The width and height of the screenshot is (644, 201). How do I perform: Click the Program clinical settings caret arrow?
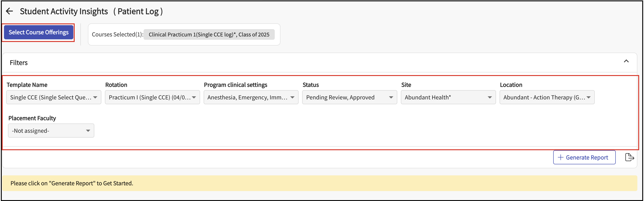coord(292,97)
